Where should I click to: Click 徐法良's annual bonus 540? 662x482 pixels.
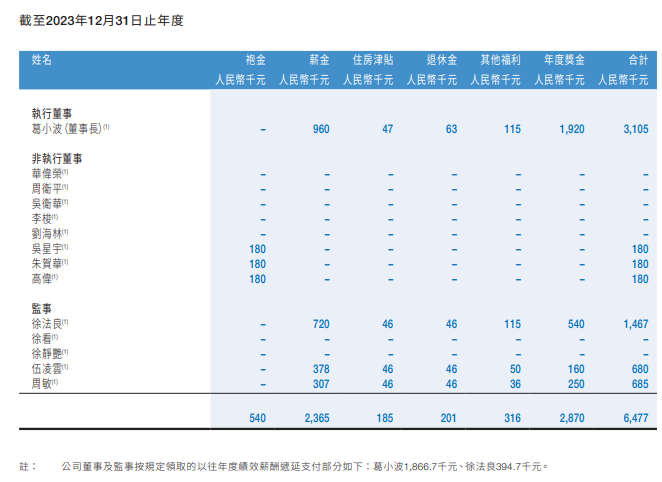click(x=576, y=324)
